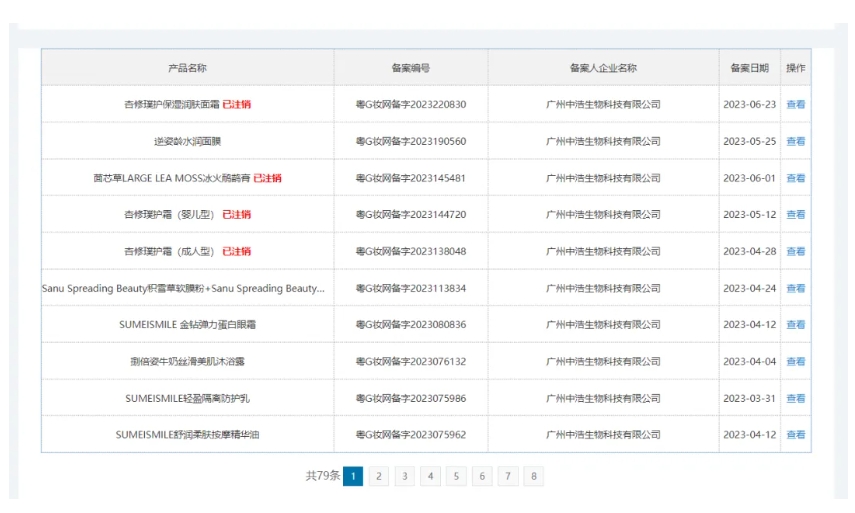The image size is (855, 513).
Task: Select Sanu Spreading Beauty product name
Action: [x=183, y=288]
